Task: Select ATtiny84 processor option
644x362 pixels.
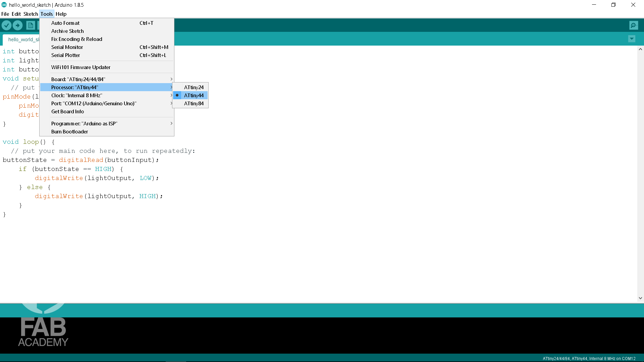Action: click(x=191, y=103)
